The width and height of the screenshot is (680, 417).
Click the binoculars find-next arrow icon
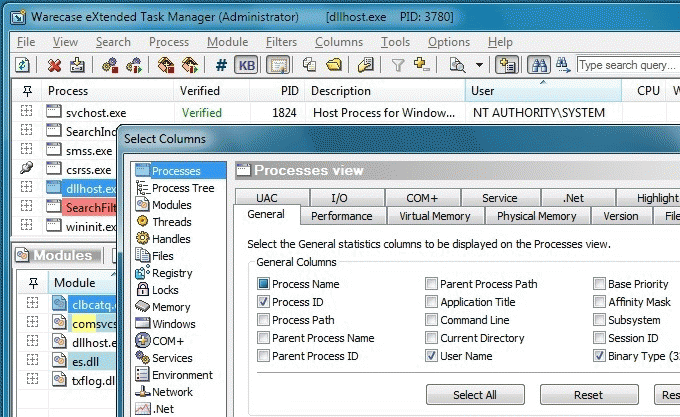(563, 65)
